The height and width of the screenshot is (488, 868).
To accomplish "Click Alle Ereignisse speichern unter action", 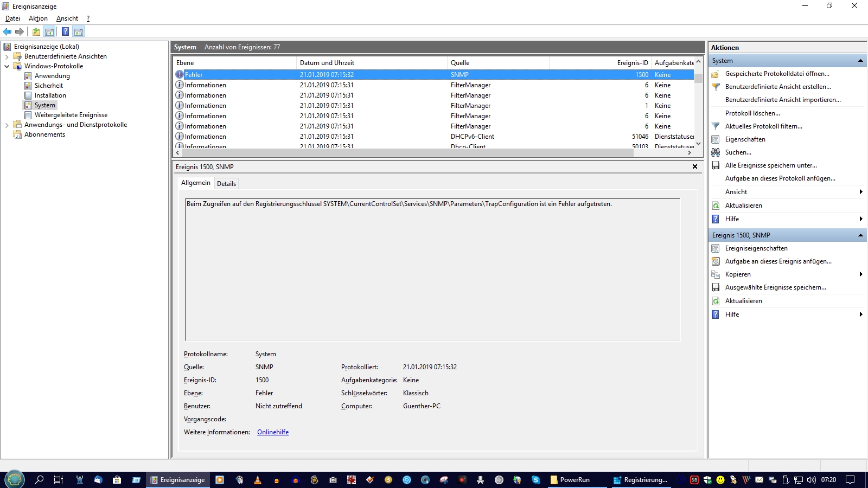I will click(771, 165).
